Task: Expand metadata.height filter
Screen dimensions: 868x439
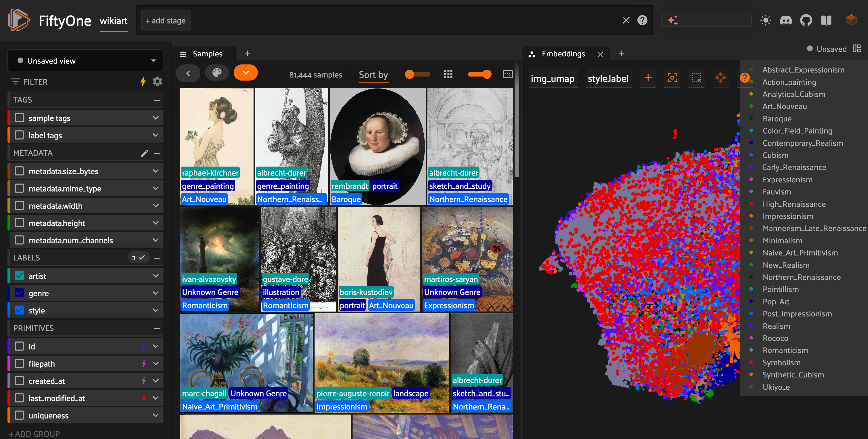Action: point(156,223)
